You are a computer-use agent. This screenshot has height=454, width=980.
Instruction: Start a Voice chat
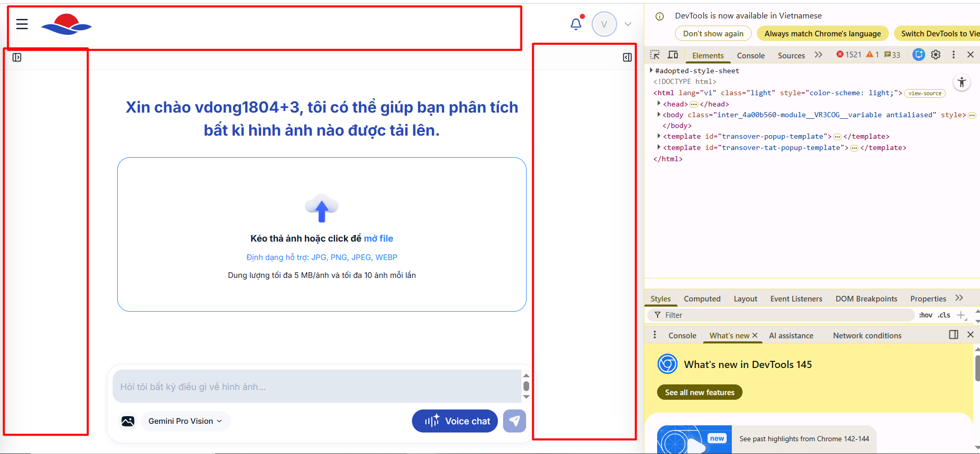click(454, 421)
